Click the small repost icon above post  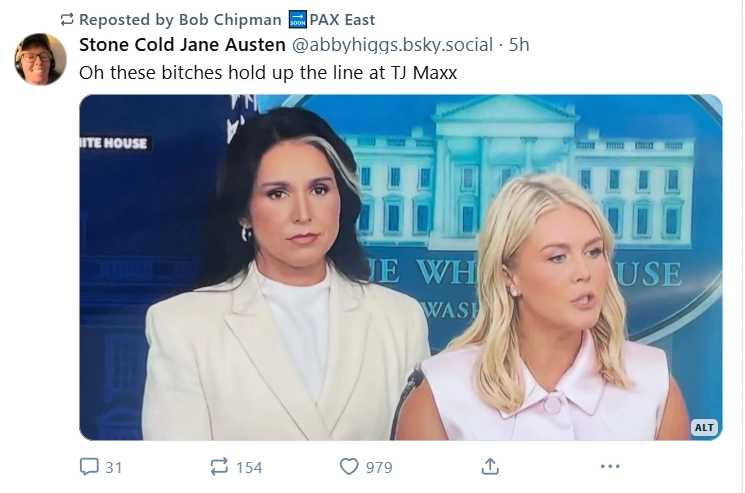point(67,19)
